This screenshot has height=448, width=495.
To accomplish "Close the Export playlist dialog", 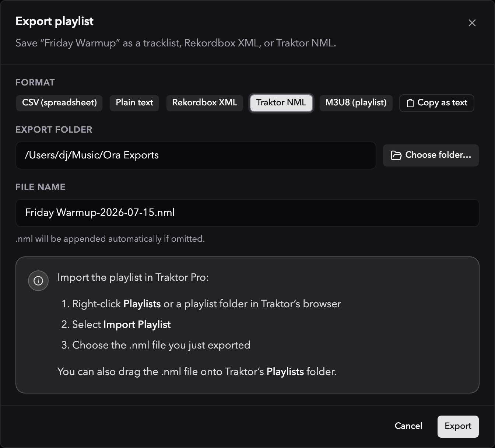I will (472, 23).
